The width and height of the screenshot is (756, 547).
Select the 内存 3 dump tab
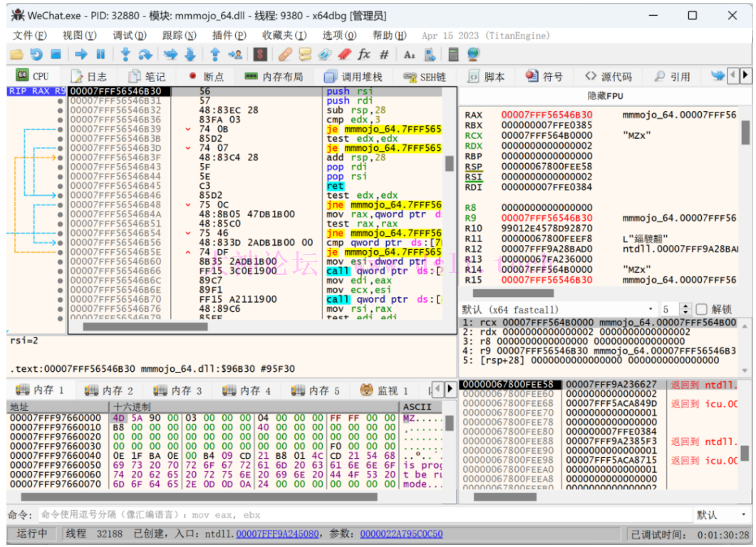(178, 390)
